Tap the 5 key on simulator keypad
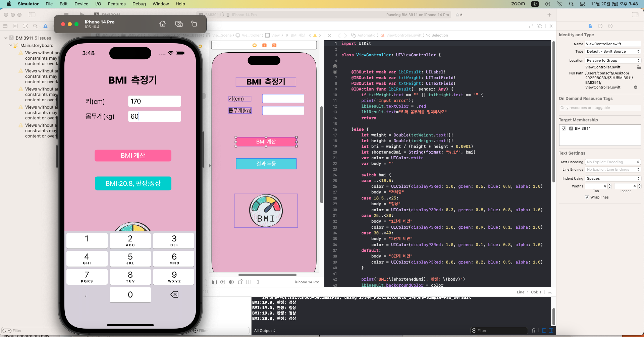644x337 pixels. [130, 259]
